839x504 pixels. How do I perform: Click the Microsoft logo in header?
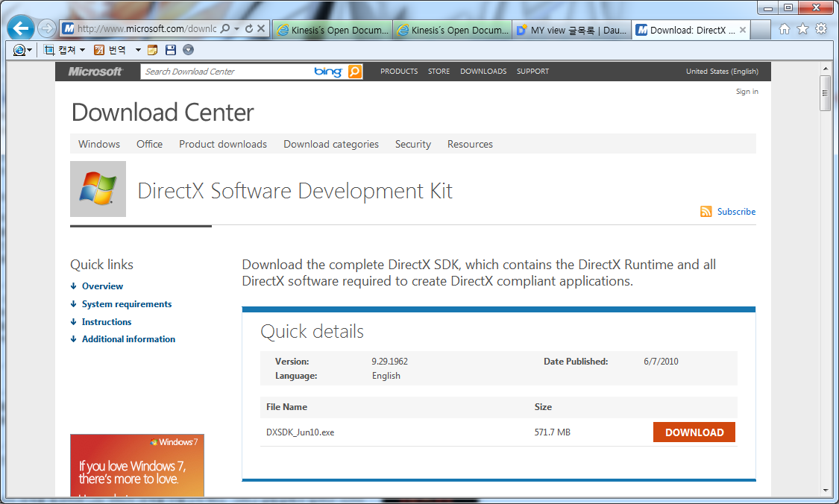coord(95,71)
